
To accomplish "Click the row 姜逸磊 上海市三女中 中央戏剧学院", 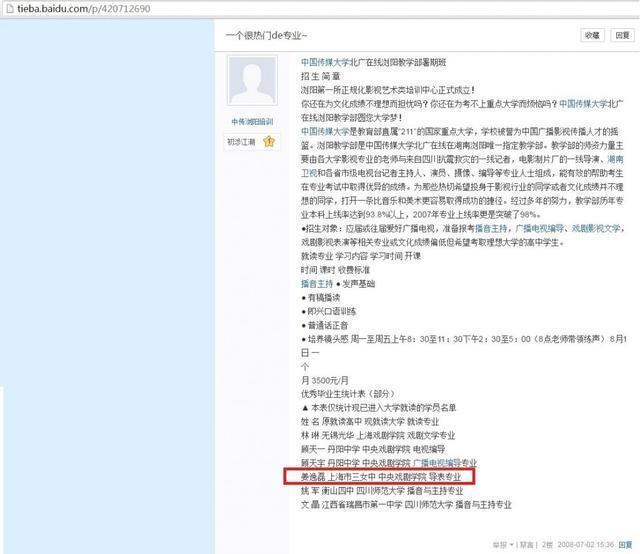I will click(381, 477).
